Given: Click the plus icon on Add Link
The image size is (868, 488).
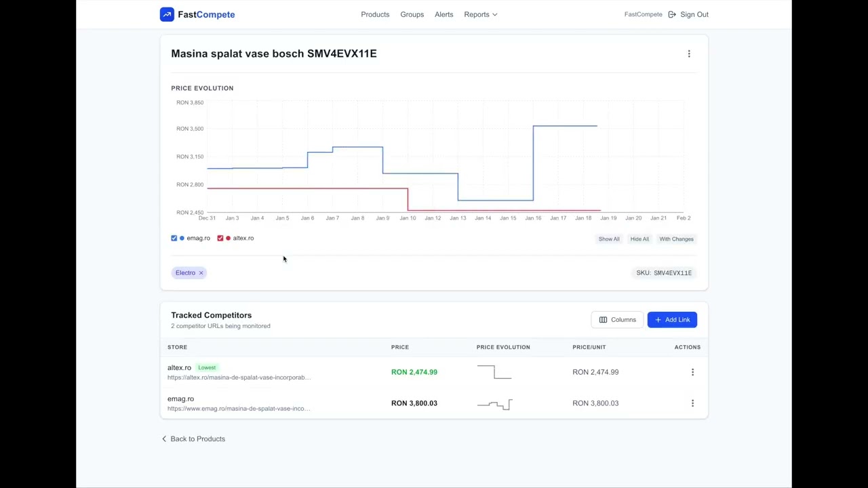Looking at the screenshot, I should click(x=658, y=320).
